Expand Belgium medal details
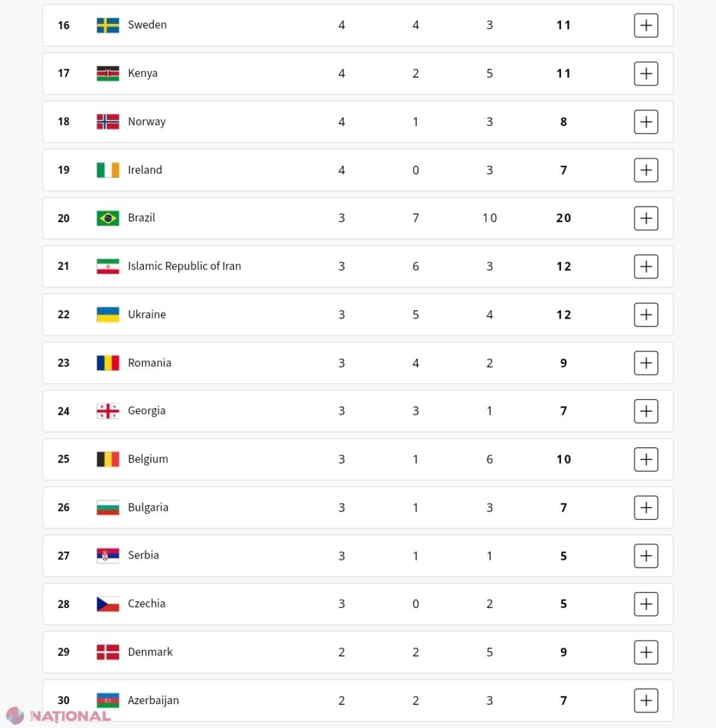Screen dimensions: 716x728 pyautogui.click(x=646, y=459)
